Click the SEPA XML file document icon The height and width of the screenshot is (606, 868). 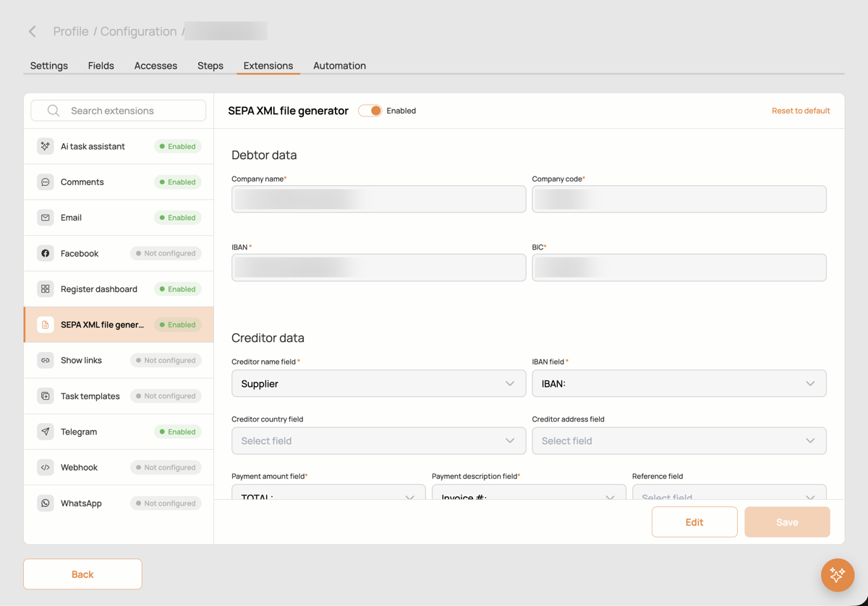(46, 325)
